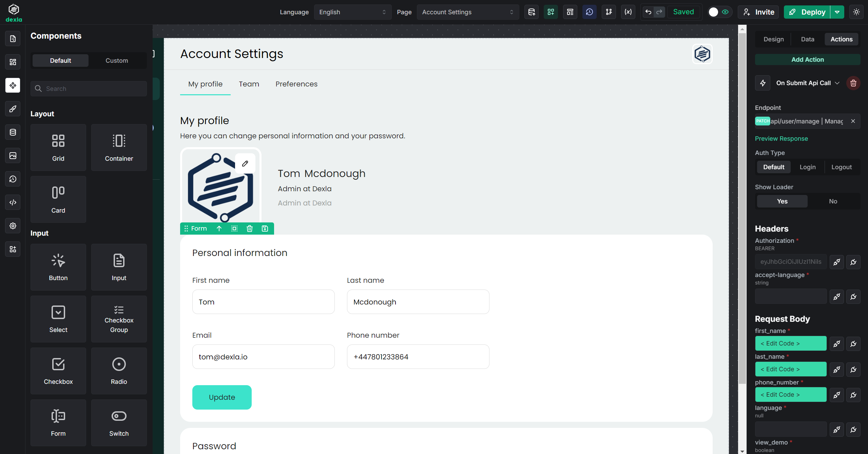Screen dimensions: 868x454
Task: Open the Language dropdown showing English
Action: click(352, 12)
